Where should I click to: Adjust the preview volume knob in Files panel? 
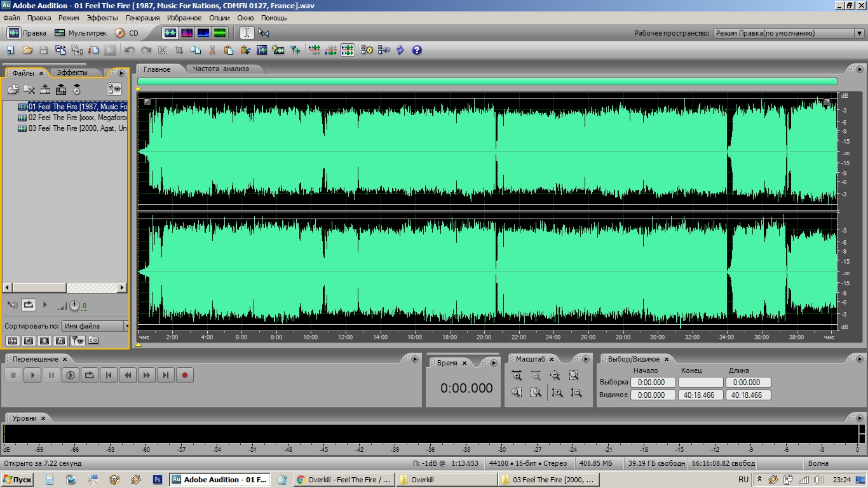click(74, 306)
